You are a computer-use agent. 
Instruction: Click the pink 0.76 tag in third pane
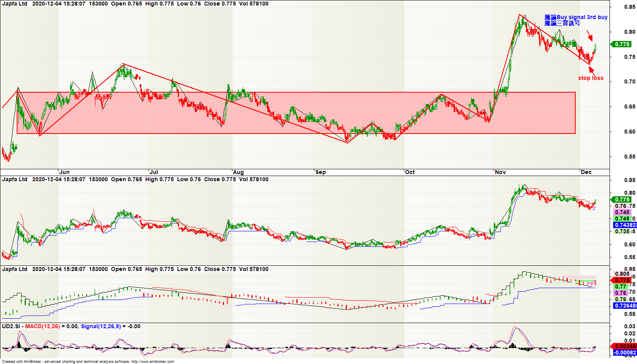pyautogui.click(x=621, y=293)
